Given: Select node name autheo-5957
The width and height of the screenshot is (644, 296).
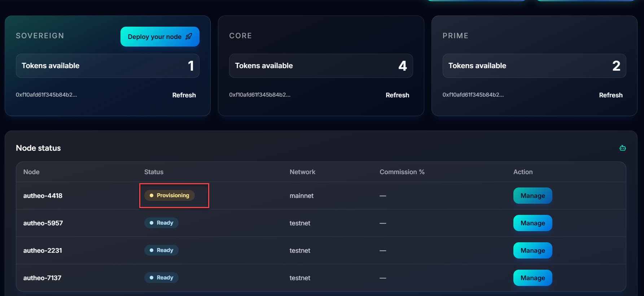Looking at the screenshot, I should click(x=43, y=223).
